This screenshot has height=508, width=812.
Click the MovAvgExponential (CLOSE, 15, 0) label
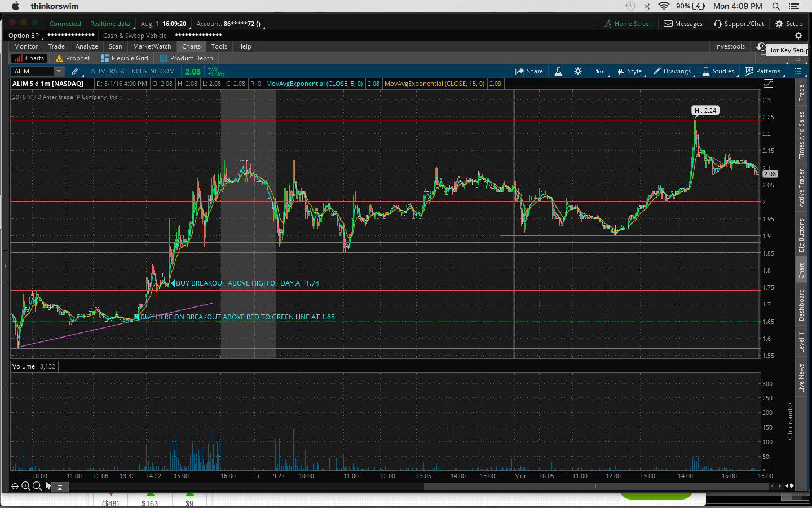tap(435, 84)
